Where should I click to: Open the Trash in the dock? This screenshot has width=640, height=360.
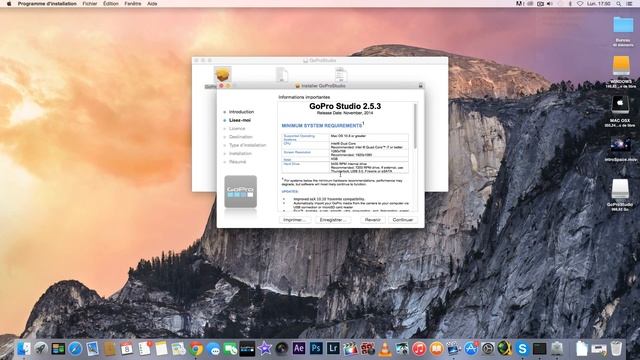(616, 348)
